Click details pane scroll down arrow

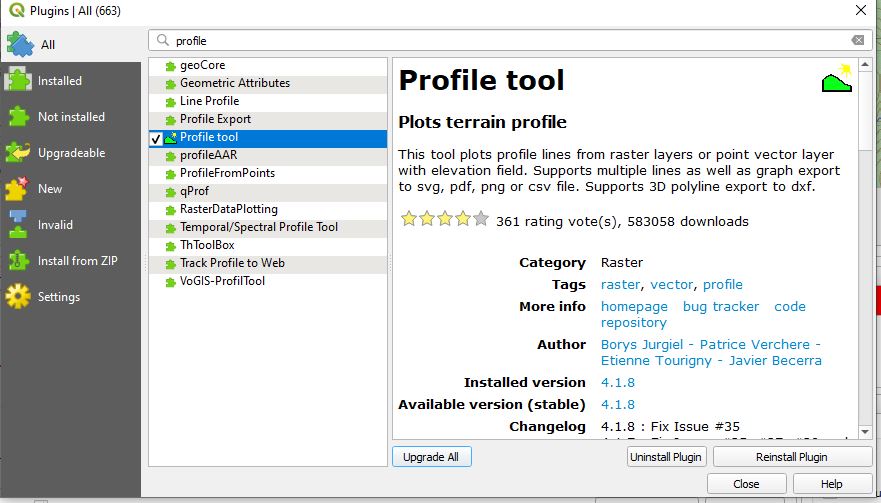pyautogui.click(x=865, y=432)
